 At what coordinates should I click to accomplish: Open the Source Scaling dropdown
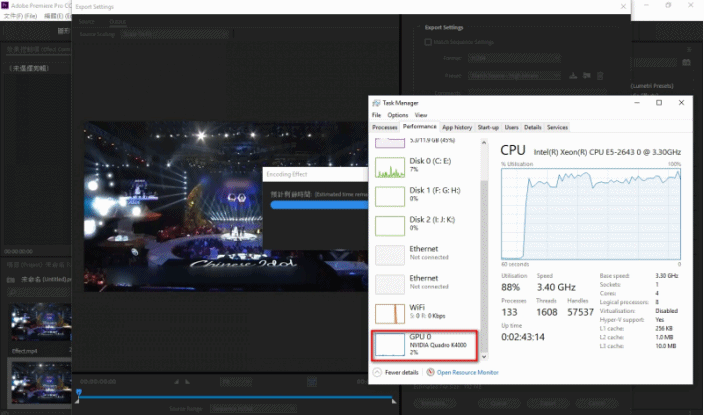tap(175, 34)
